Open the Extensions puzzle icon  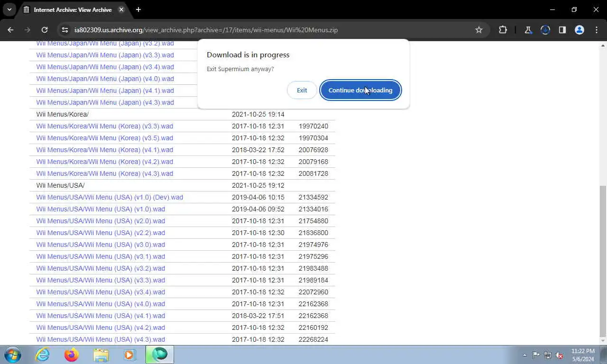pyautogui.click(x=503, y=30)
